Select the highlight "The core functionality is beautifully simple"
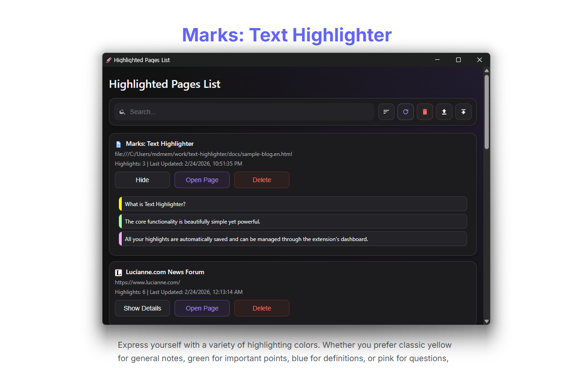Screen dimensions: 588x368 coord(293,221)
